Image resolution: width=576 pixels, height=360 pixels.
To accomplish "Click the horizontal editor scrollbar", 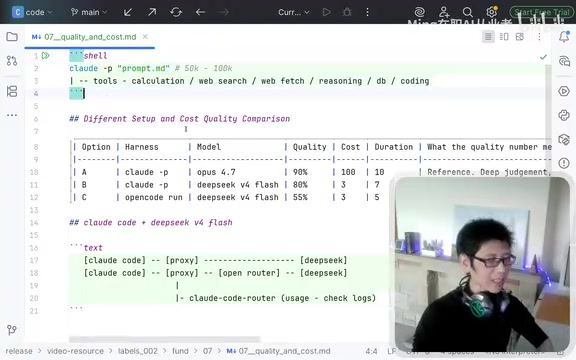I will [x=165, y=339].
